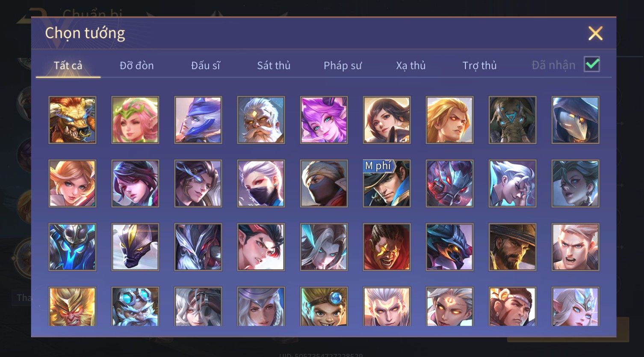Select the purple-haired girl hero portrait

(324, 120)
